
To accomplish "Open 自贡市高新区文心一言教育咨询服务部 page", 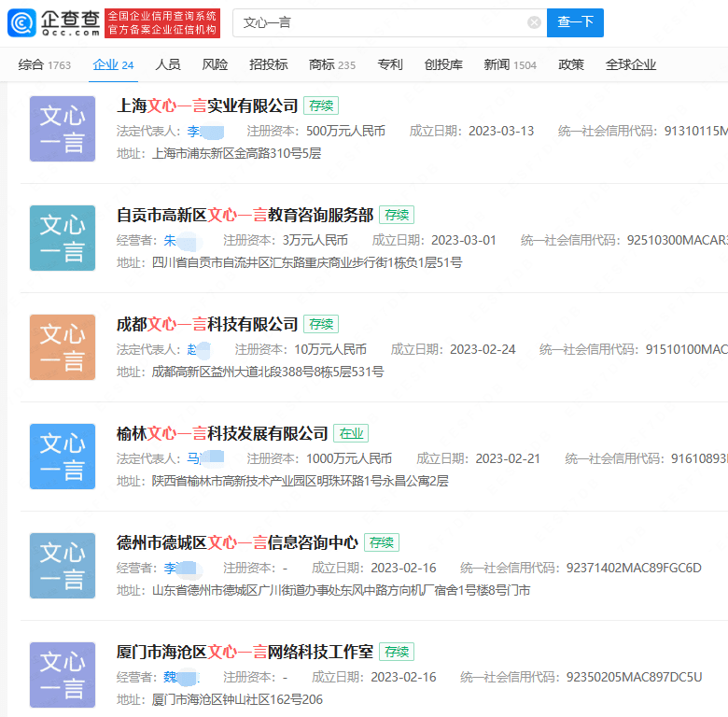I will pyautogui.click(x=245, y=215).
